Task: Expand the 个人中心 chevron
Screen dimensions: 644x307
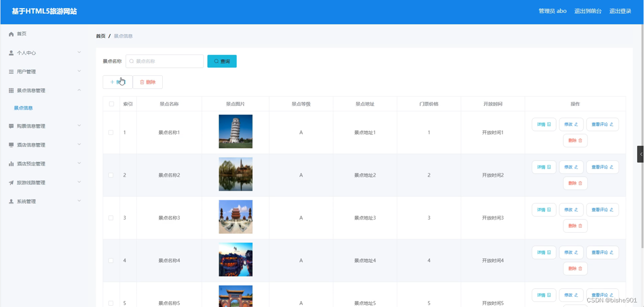Action: pyautogui.click(x=79, y=53)
